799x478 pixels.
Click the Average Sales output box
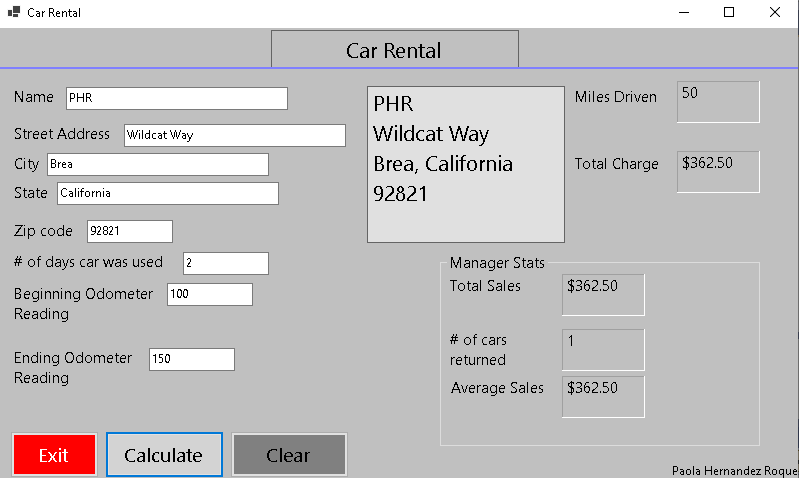603,396
